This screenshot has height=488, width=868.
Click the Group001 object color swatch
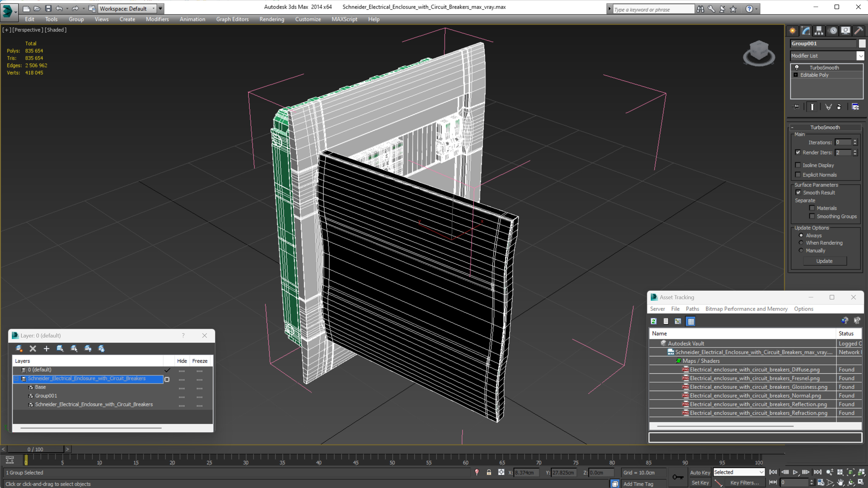(x=862, y=43)
